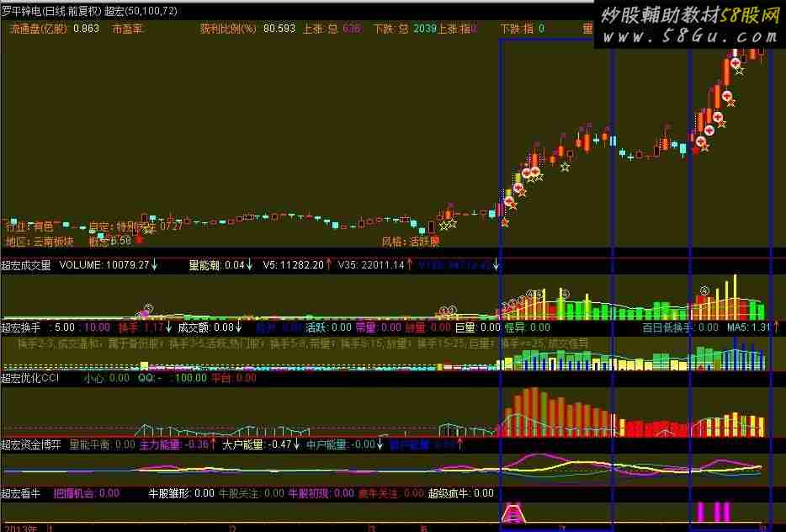Click the red star at the chart's bottom-left
786x532 pixels.
click(x=139, y=240)
